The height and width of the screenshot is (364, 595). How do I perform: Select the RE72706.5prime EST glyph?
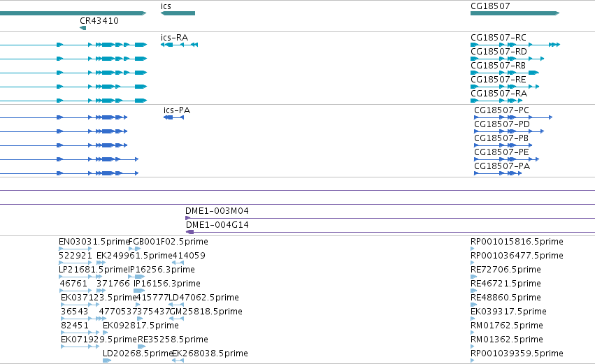click(473, 277)
